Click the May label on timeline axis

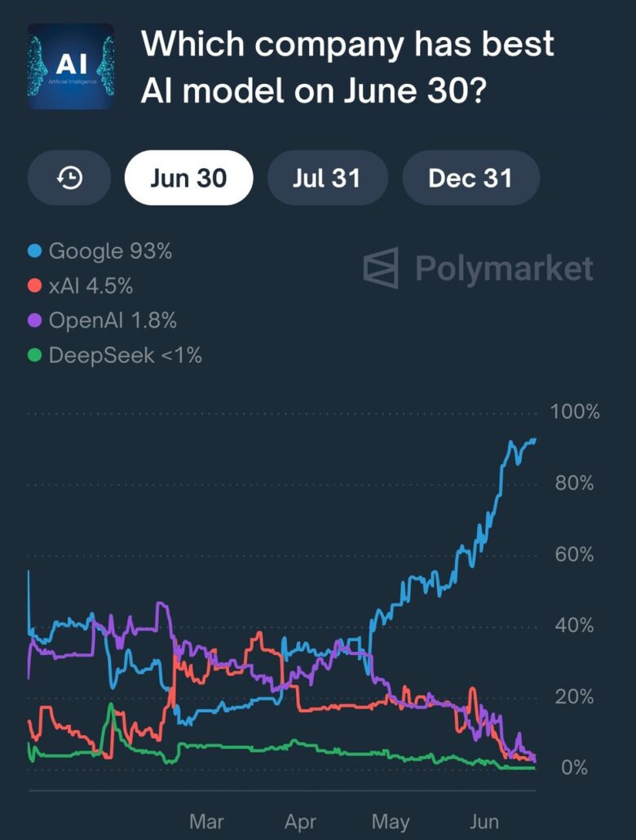390,821
